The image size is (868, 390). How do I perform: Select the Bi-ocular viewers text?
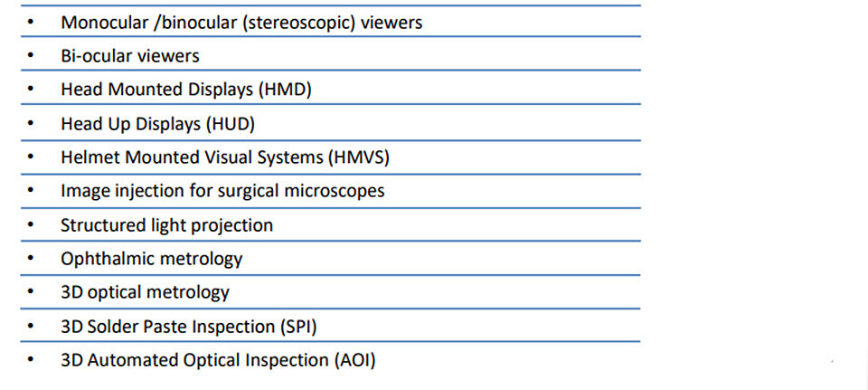click(130, 56)
